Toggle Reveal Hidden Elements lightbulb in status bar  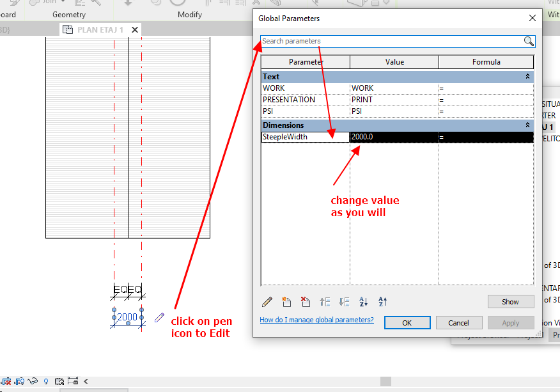coord(46,381)
